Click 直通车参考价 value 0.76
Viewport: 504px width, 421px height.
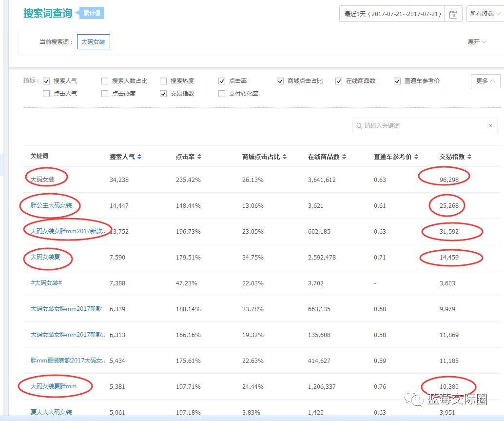click(380, 386)
